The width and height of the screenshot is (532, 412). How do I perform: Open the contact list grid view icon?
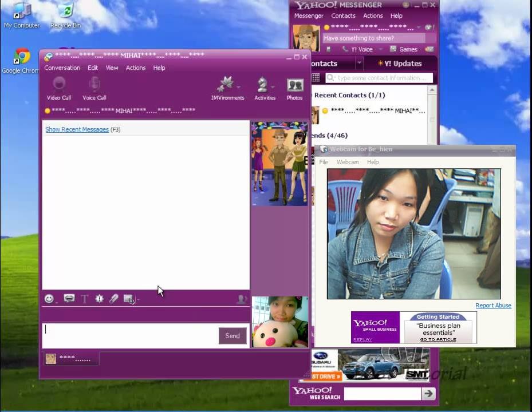click(316, 77)
